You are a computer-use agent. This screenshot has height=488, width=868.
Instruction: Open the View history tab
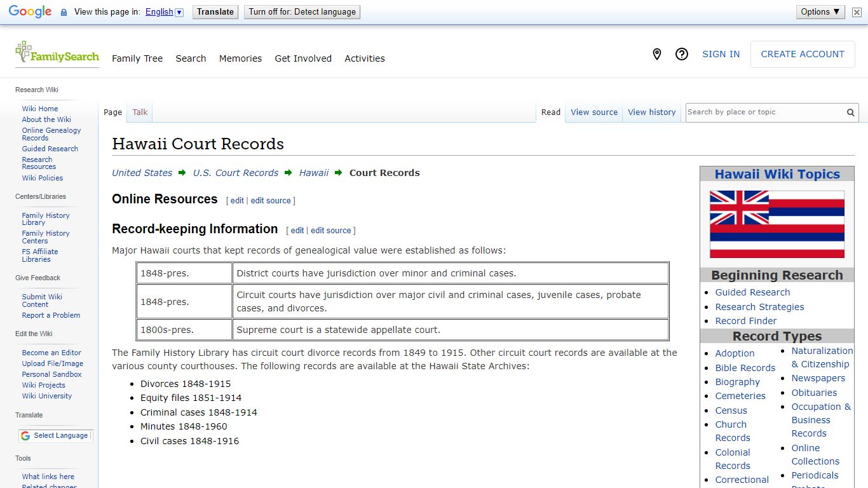(x=652, y=112)
